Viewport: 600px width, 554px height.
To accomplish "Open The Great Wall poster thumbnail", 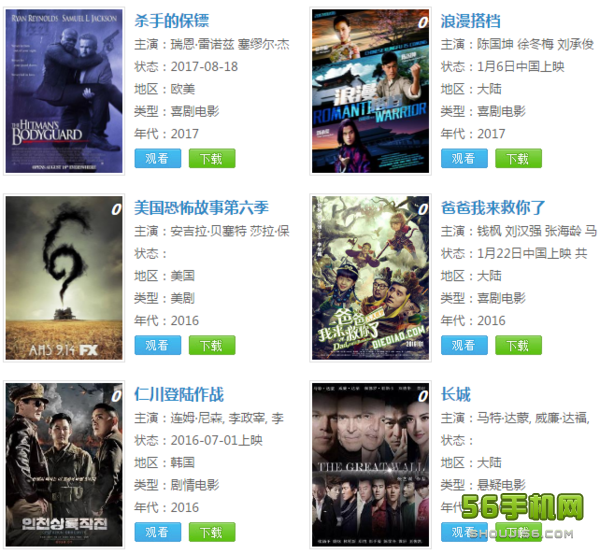I will coord(370,464).
